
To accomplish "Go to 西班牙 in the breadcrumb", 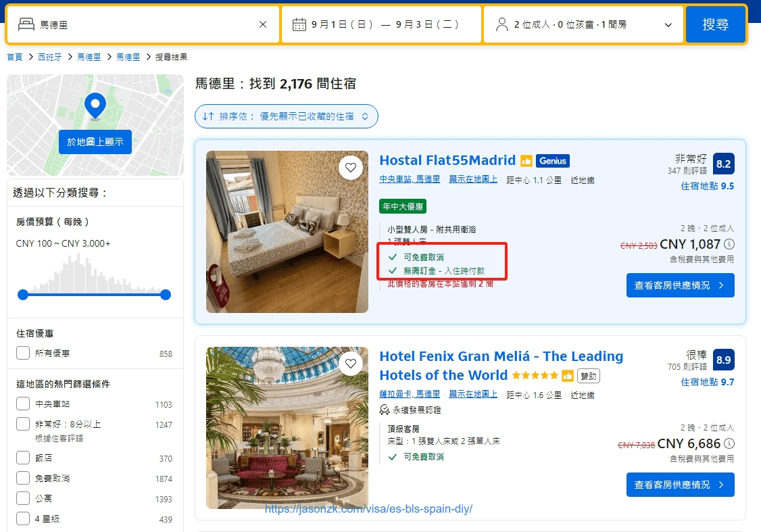I will click(x=50, y=57).
